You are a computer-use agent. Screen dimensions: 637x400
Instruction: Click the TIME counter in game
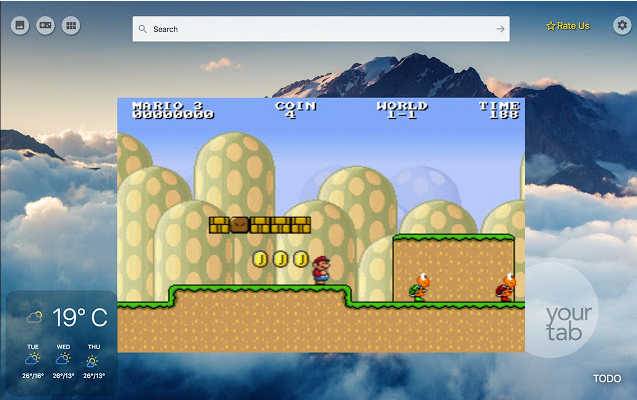[x=500, y=110]
